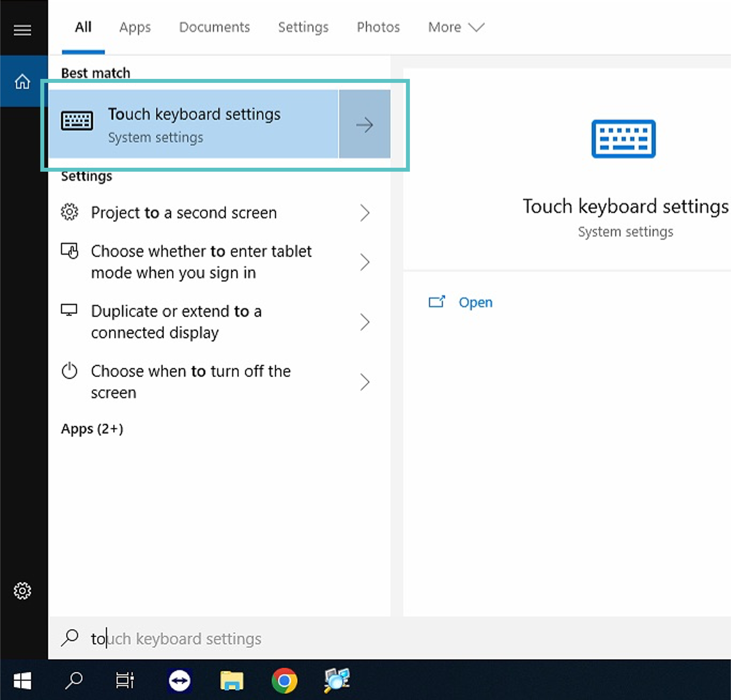The image size is (731, 700).
Task: Switch to the Photos tab
Action: click(378, 27)
